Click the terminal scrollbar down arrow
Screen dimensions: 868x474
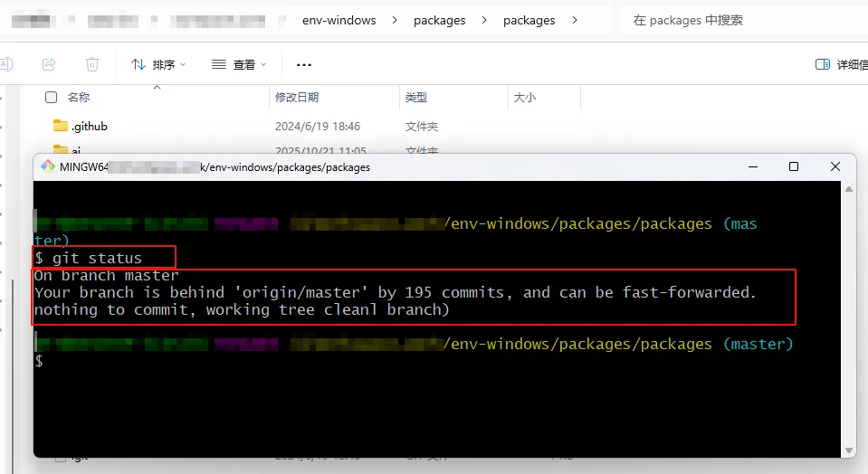(849, 450)
